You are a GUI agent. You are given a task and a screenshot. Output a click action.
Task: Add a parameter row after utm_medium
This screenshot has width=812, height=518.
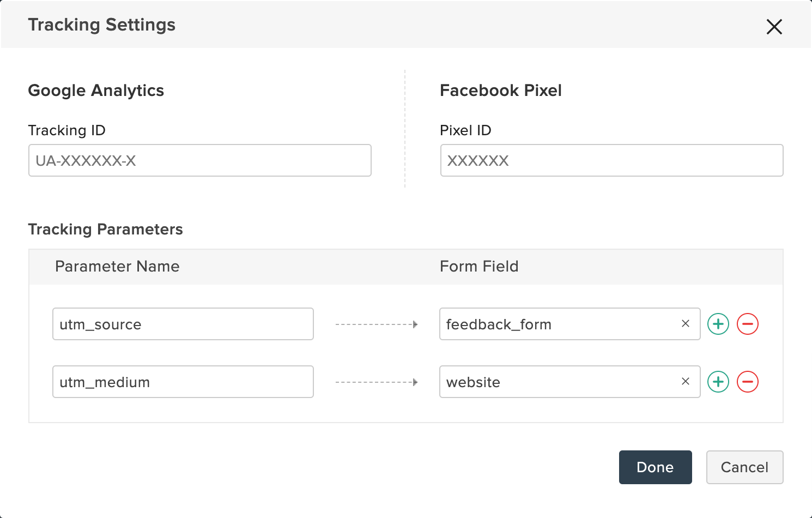(x=718, y=382)
